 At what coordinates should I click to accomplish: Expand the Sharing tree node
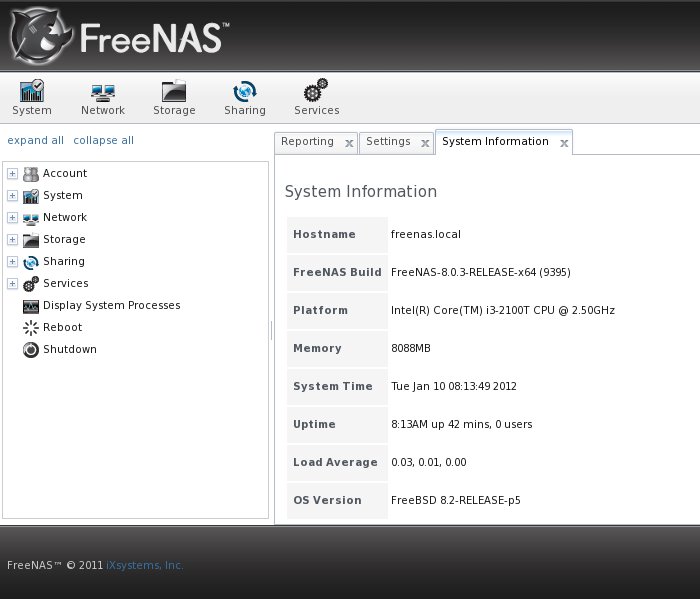pyautogui.click(x=12, y=262)
